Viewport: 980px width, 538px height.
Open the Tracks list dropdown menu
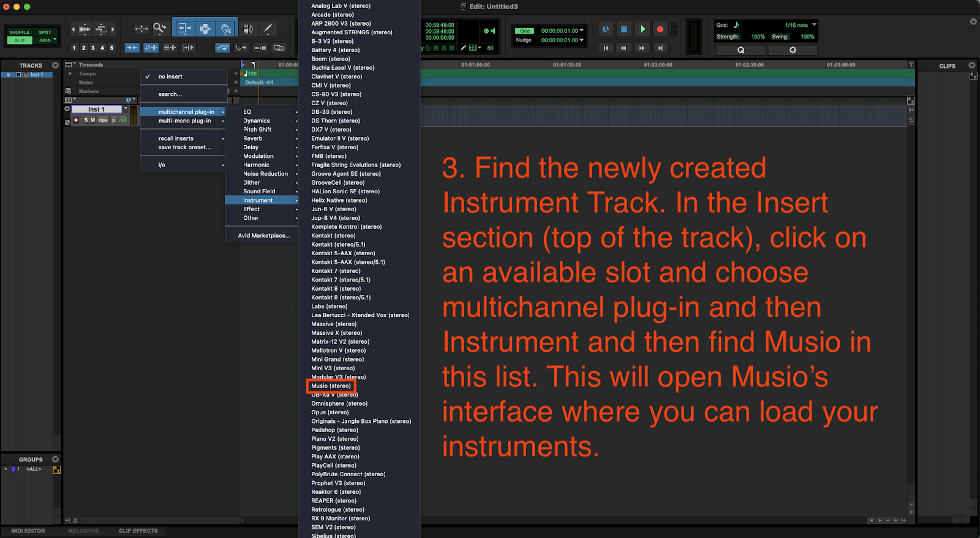click(55, 65)
